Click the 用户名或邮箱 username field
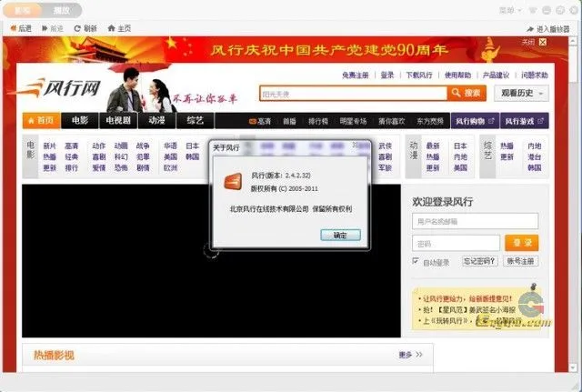The image size is (582, 392). 475,221
